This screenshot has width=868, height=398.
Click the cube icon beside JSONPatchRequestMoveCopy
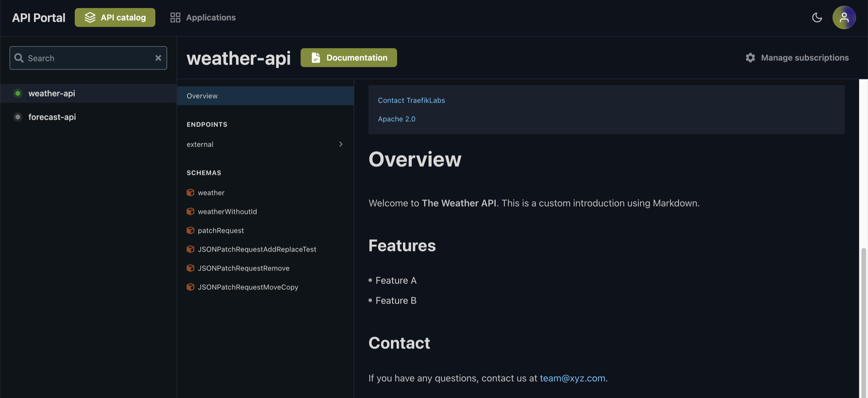[x=190, y=287]
